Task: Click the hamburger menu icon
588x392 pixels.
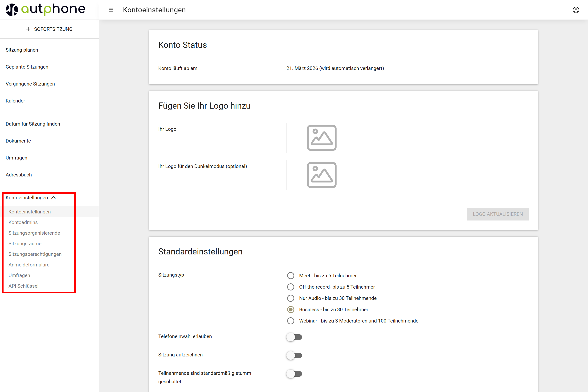Action: [x=111, y=10]
